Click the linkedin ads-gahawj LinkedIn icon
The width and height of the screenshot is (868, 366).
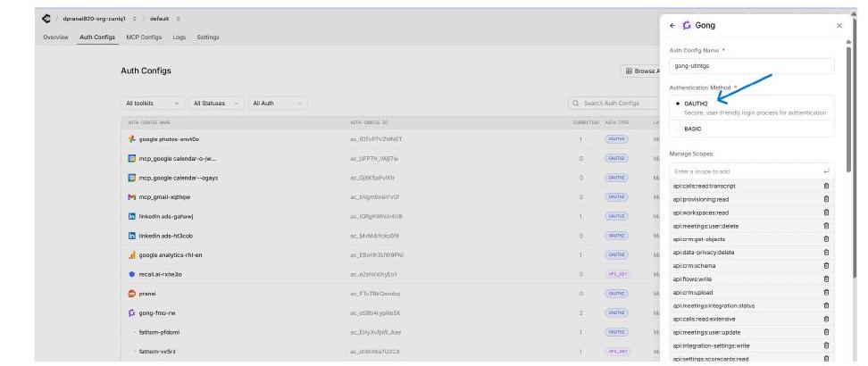(x=132, y=217)
